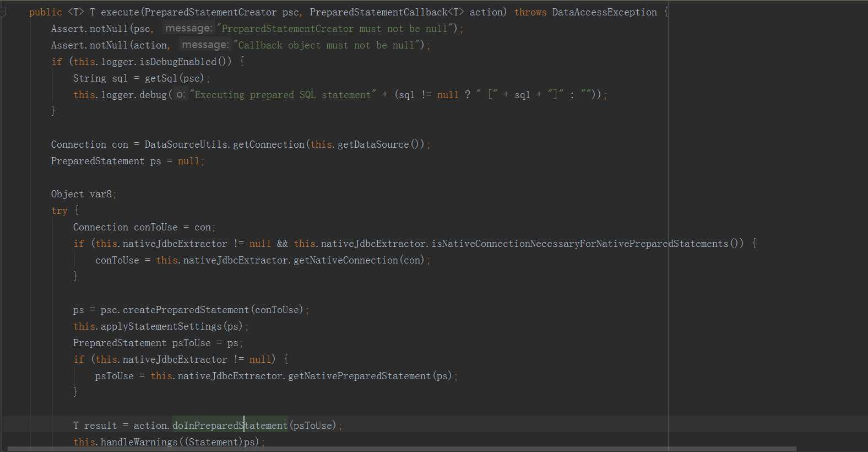Click the 'getSql(psc)' call
Viewport: 868px width, 452px height.
pos(175,78)
